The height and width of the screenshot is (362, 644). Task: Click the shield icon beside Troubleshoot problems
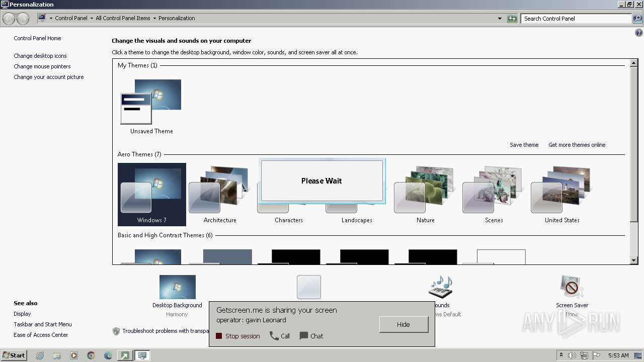coord(116,331)
